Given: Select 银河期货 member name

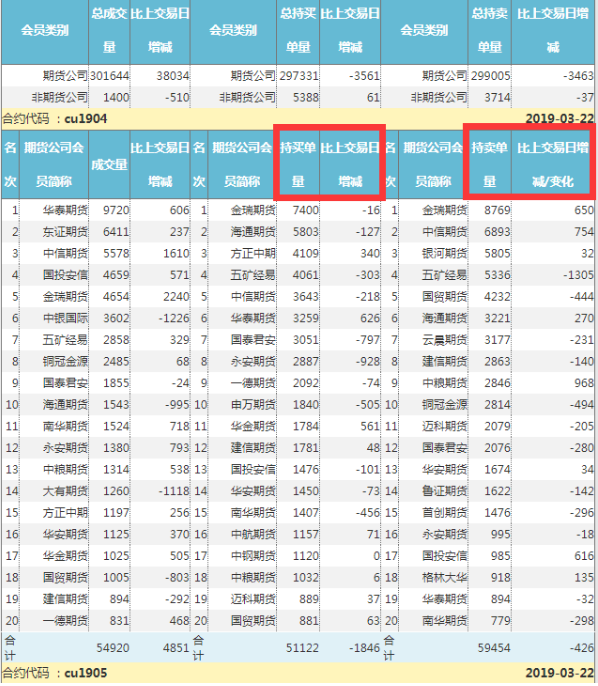Looking at the screenshot, I should click(444, 253).
